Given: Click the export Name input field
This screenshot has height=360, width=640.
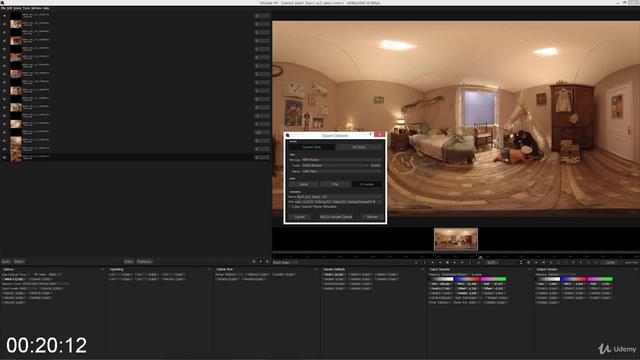Looking at the screenshot, I should point(339,197).
